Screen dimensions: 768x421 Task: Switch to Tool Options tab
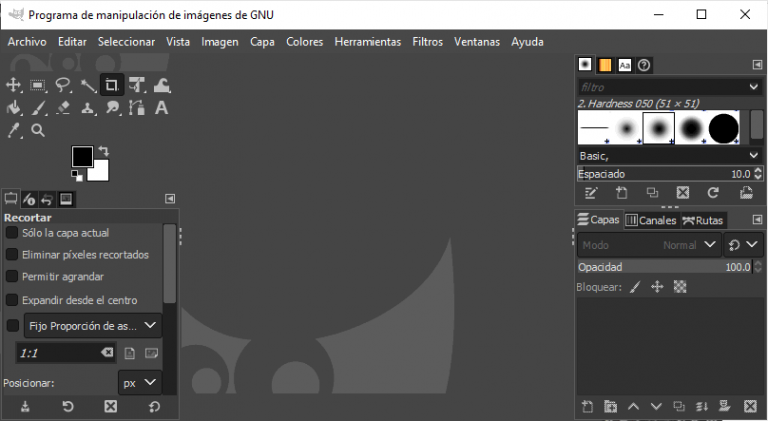[11, 199]
